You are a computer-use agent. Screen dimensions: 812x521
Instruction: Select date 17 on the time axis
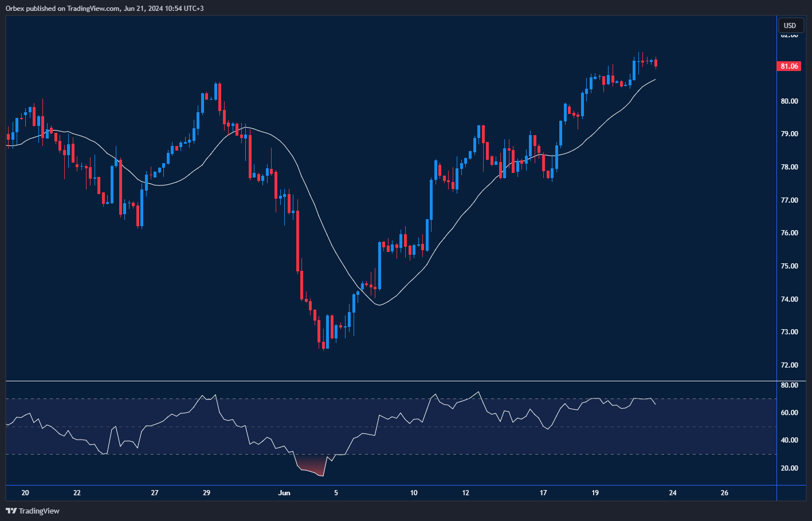[x=543, y=493]
